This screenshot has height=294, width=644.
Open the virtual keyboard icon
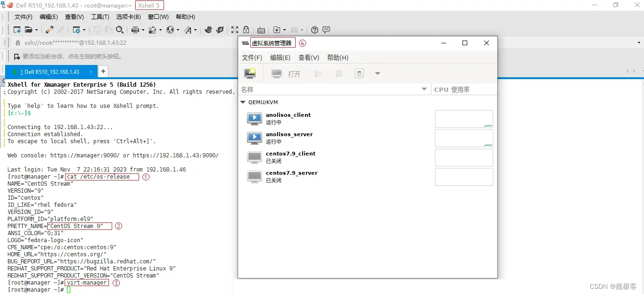pyautogui.click(x=261, y=30)
